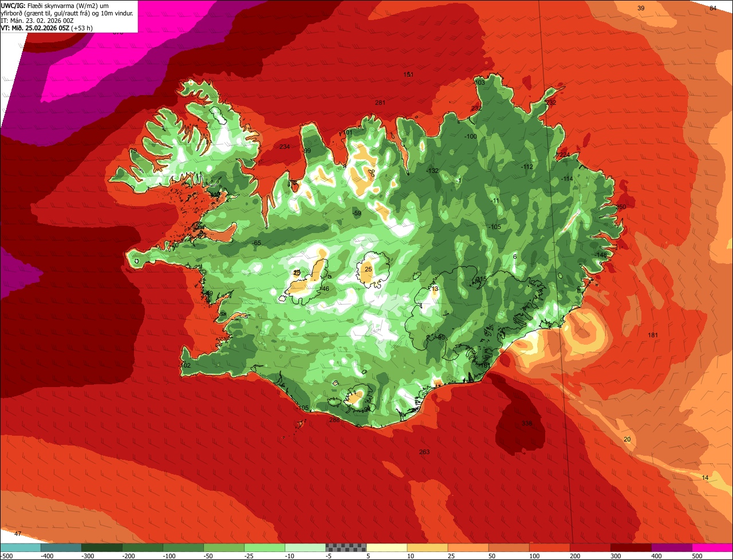Select the map value '-65'
Viewport: 733px width, 560px height.
point(257,243)
